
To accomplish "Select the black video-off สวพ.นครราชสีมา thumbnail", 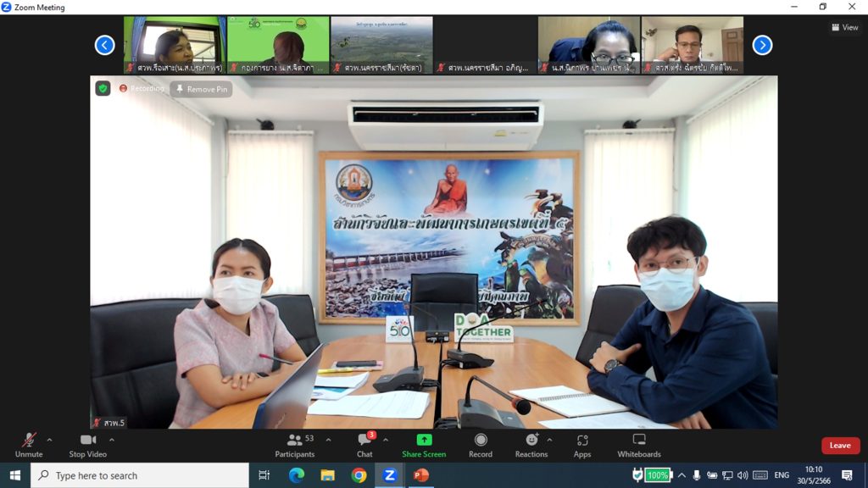I will pyautogui.click(x=486, y=45).
